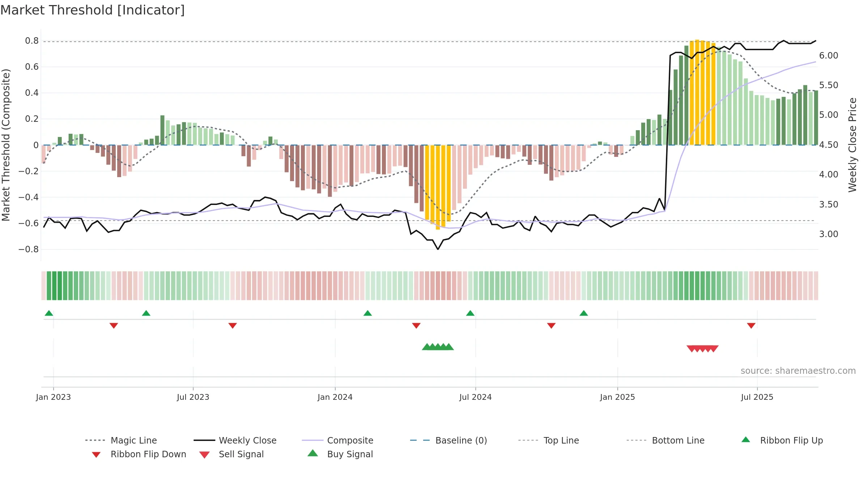The width and height of the screenshot is (868, 488).
Task: Click the Jul 2025 x-axis label
Action: (757, 397)
